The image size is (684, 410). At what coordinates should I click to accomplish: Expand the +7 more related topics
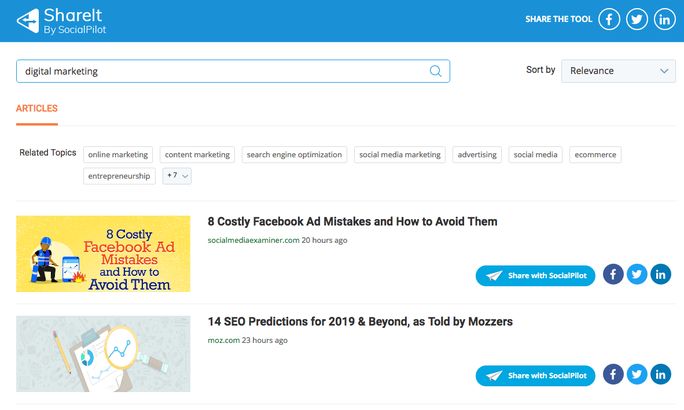177,176
